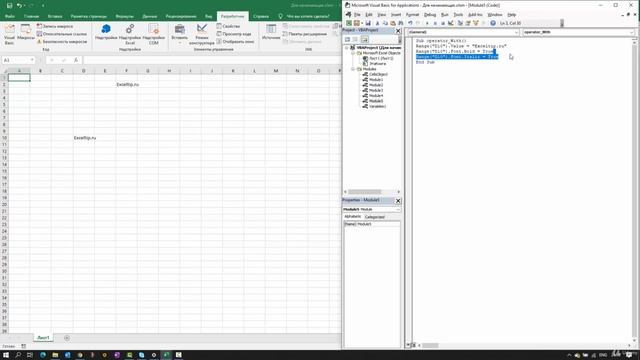Collapse the Microsoft Excel Objects folder
This screenshot has width=640, height=360.
point(353,53)
